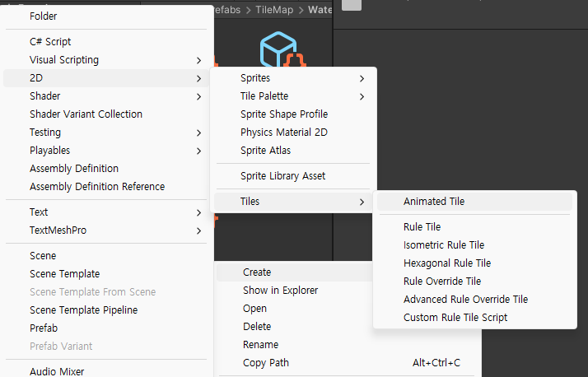Create an Assembly Definition
Screen dimensions: 588x377
pyautogui.click(x=106, y=168)
